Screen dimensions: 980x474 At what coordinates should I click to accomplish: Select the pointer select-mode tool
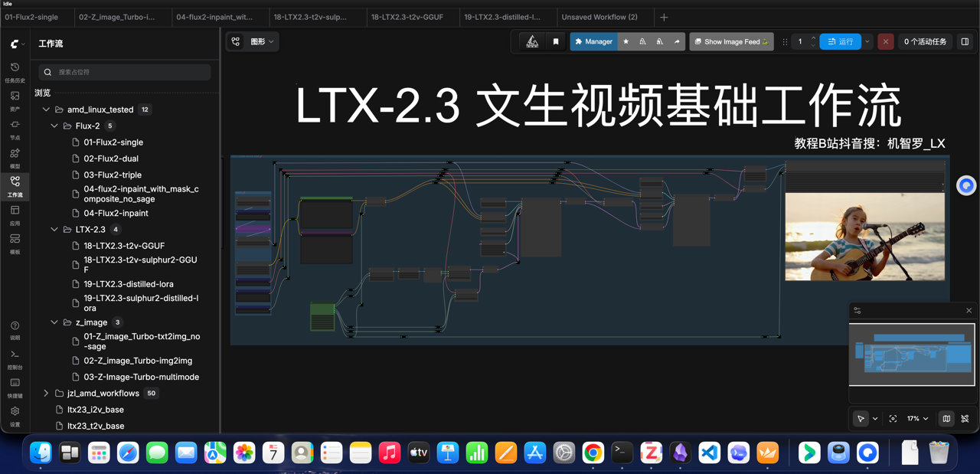point(861,419)
